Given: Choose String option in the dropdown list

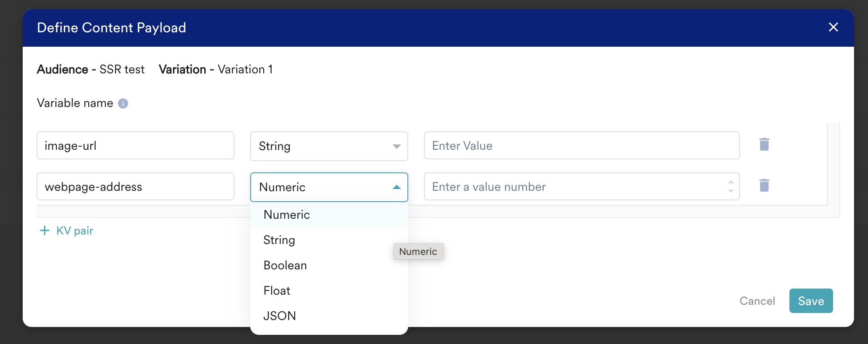Looking at the screenshot, I should (279, 240).
